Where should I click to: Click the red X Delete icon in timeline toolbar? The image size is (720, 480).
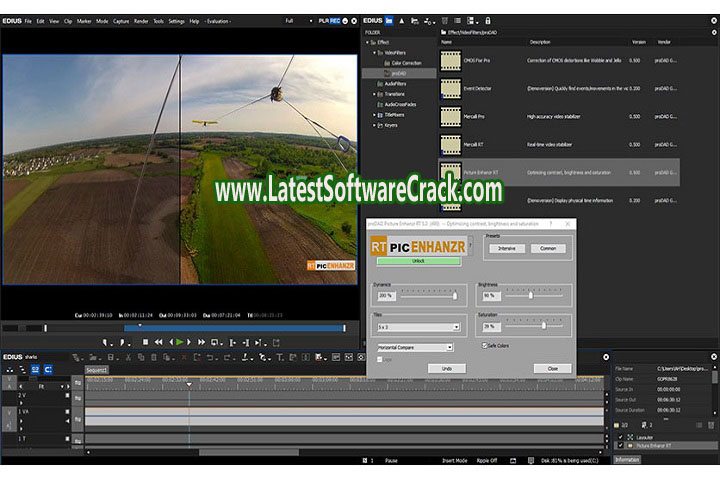[x=184, y=357]
